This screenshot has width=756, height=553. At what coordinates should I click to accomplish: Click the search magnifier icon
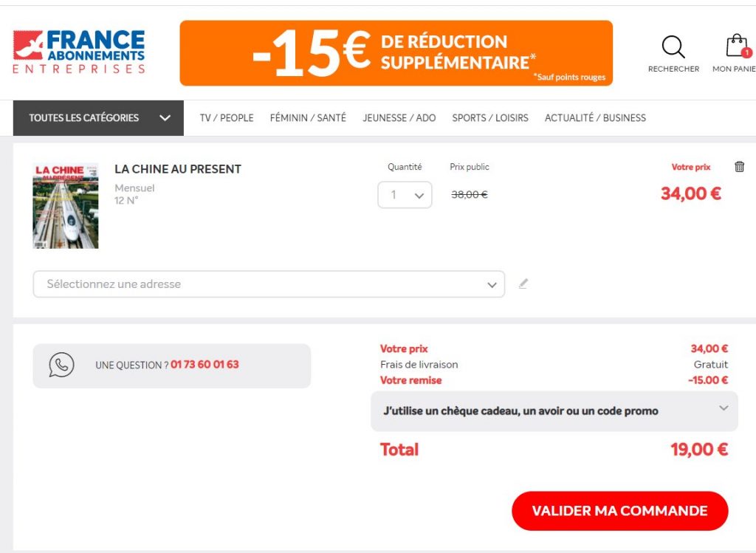pyautogui.click(x=673, y=48)
